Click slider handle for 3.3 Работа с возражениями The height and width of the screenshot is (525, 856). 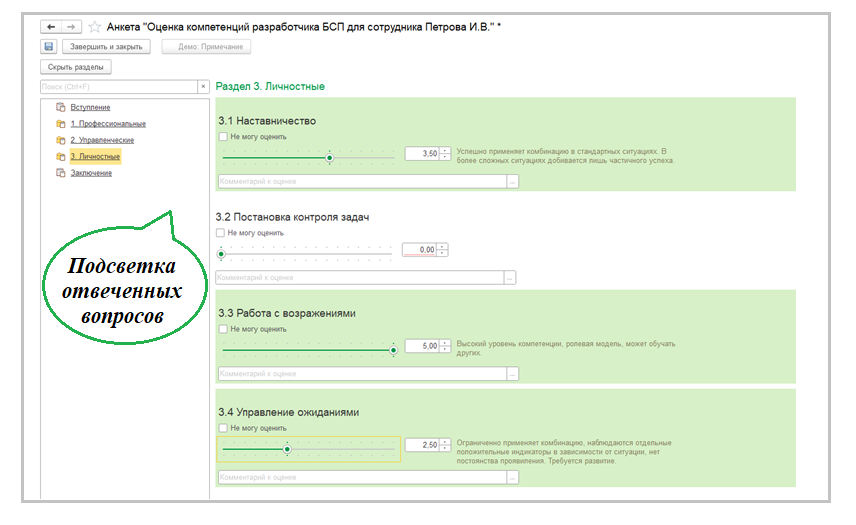click(x=394, y=350)
